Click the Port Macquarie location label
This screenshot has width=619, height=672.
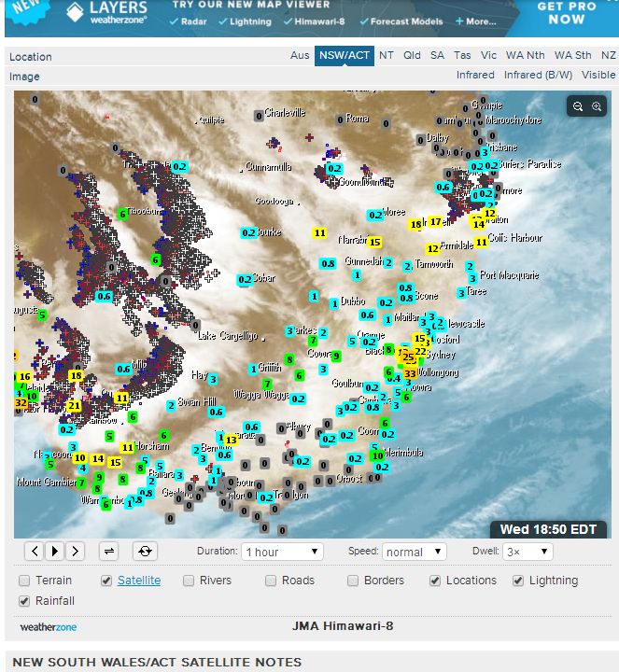[509, 275]
